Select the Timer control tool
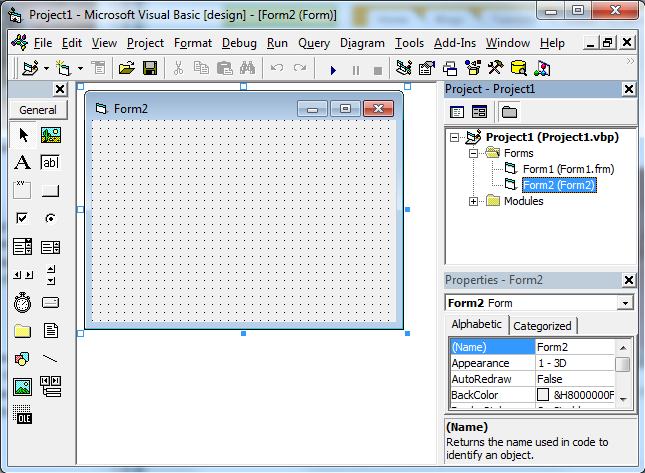The image size is (645, 473). [x=22, y=303]
